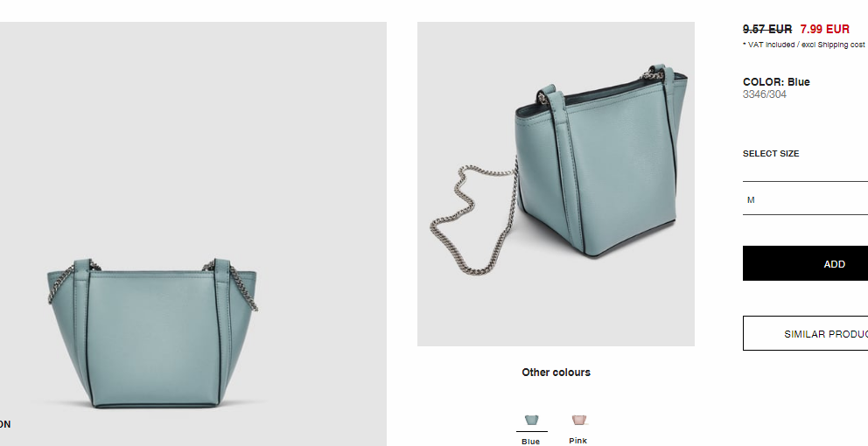The image size is (868, 446).
Task: Click the 'Pink' colour label
Action: [577, 441]
